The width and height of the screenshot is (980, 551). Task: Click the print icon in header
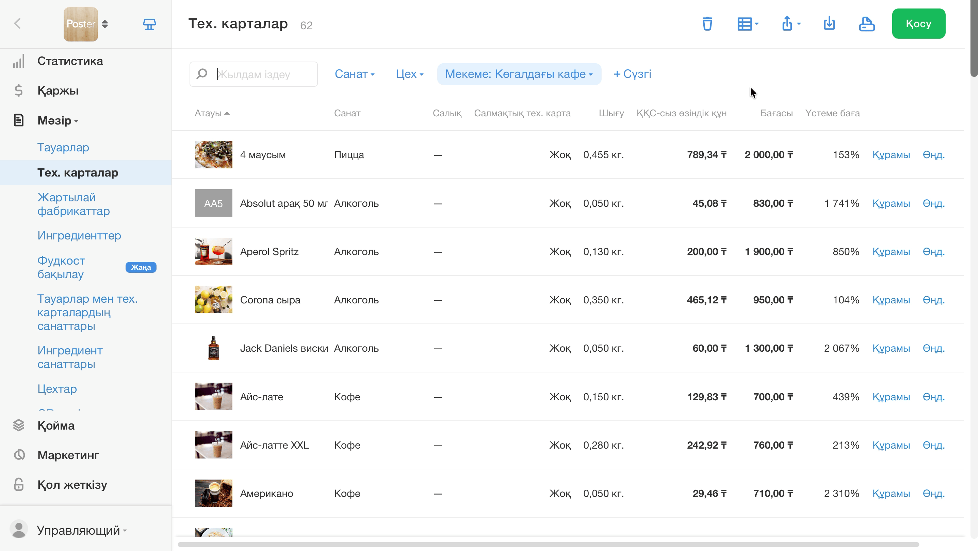867,24
